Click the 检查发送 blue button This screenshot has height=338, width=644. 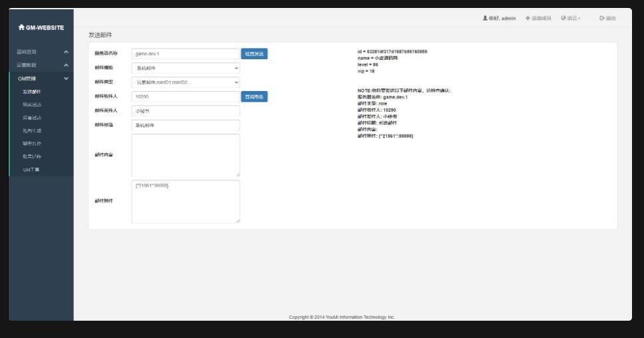coord(254,54)
